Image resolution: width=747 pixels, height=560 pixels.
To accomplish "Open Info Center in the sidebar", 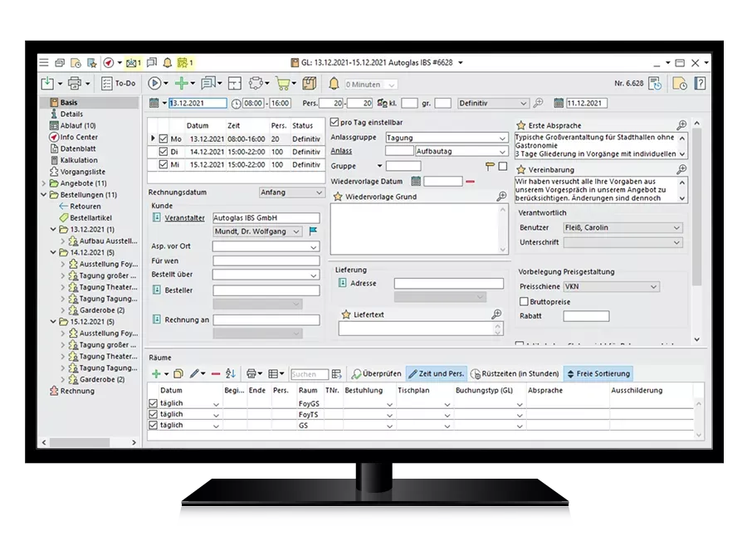I will [78, 137].
